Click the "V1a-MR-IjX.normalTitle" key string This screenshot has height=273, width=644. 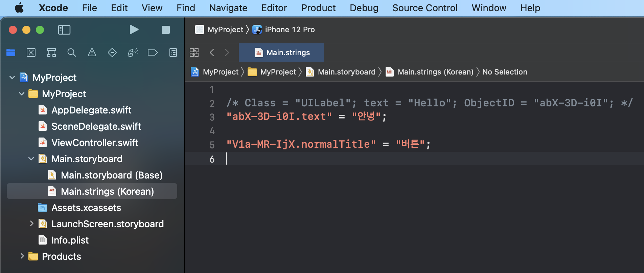[301, 144]
